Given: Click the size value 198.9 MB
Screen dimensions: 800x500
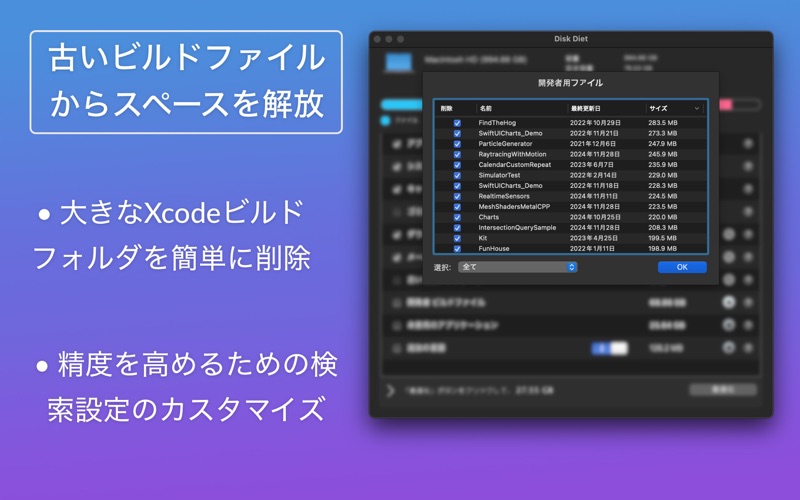Looking at the screenshot, I should [x=663, y=248].
